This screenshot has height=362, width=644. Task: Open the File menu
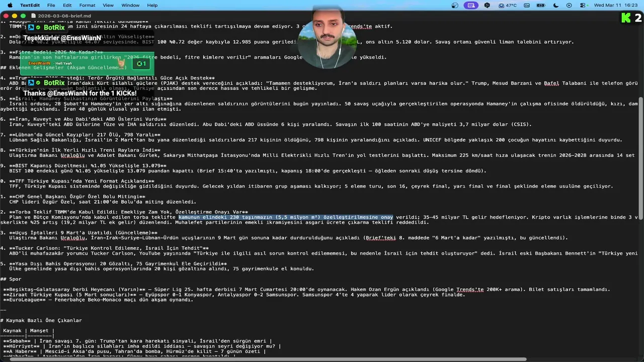coord(51,5)
